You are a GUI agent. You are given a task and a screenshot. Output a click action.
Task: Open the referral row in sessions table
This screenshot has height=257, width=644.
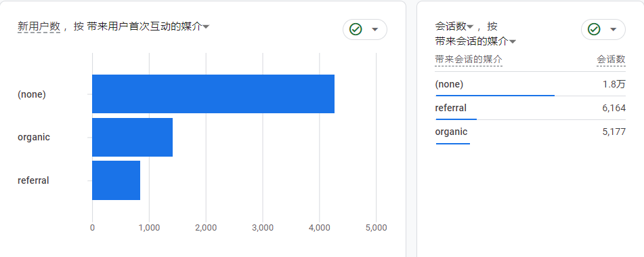point(530,108)
